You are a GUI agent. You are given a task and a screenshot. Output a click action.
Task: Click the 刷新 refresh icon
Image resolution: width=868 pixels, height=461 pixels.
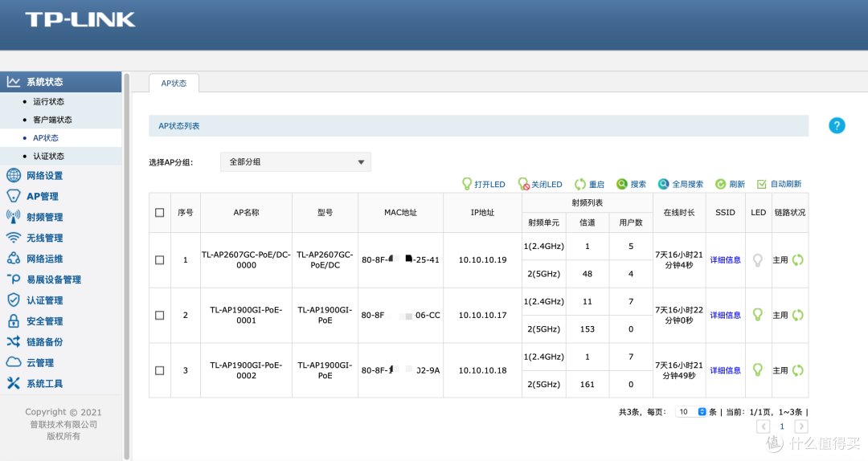tap(720, 184)
